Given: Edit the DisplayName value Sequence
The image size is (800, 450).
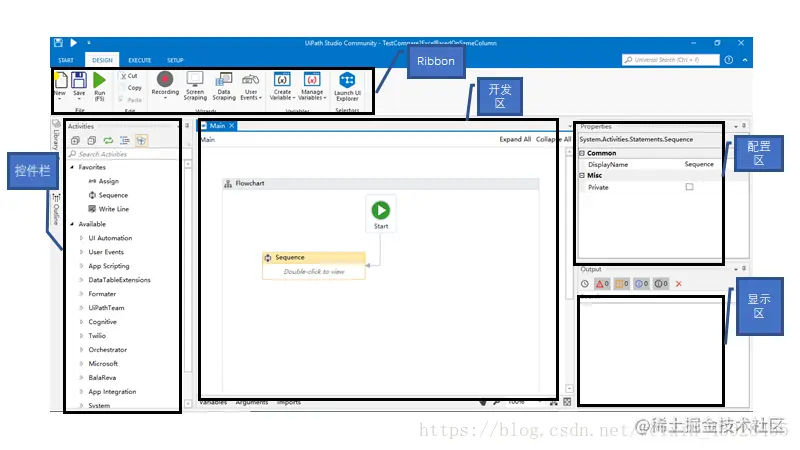Looking at the screenshot, I should pyautogui.click(x=699, y=164).
